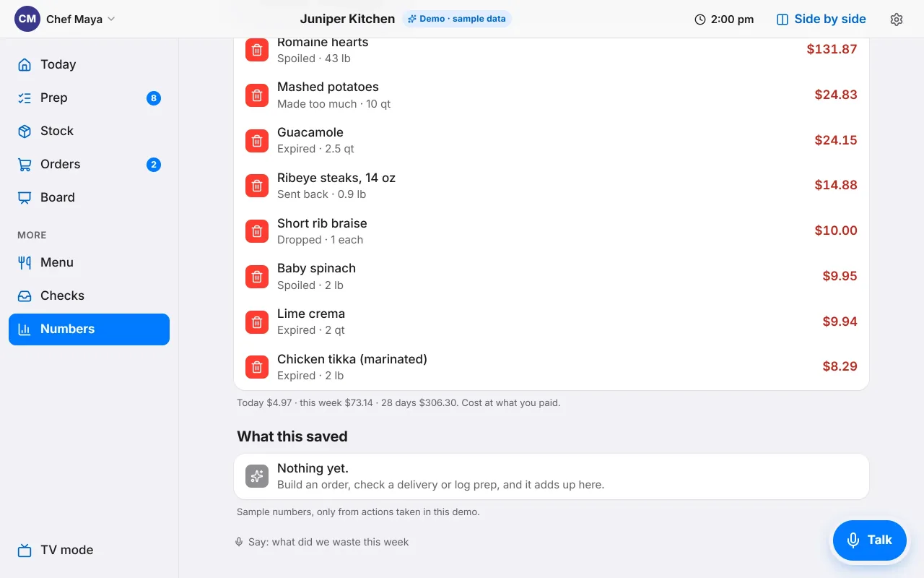Click the Short rib braise cost $10.00

point(836,230)
